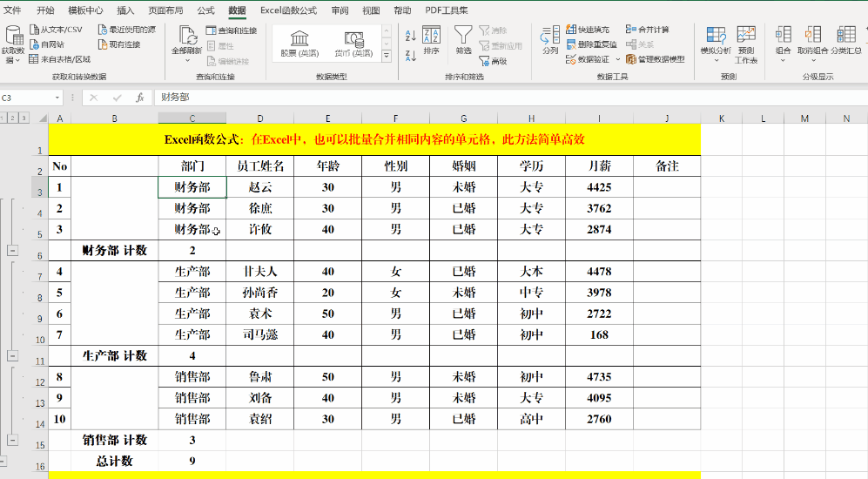868x479 pixels.
Task: Open Queries & Connections (查询和连接) pane
Action: point(232,30)
